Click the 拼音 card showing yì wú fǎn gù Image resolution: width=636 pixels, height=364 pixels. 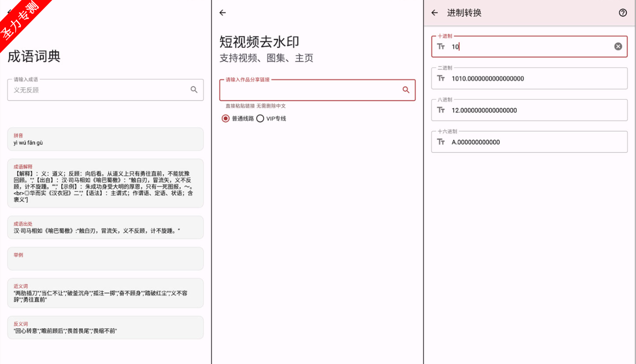pyautogui.click(x=106, y=139)
